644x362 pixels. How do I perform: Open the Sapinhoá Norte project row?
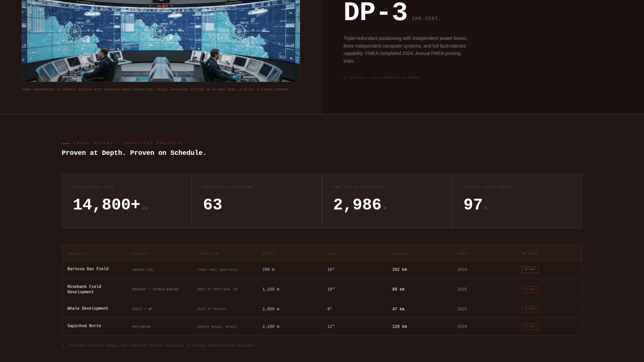(x=84, y=326)
